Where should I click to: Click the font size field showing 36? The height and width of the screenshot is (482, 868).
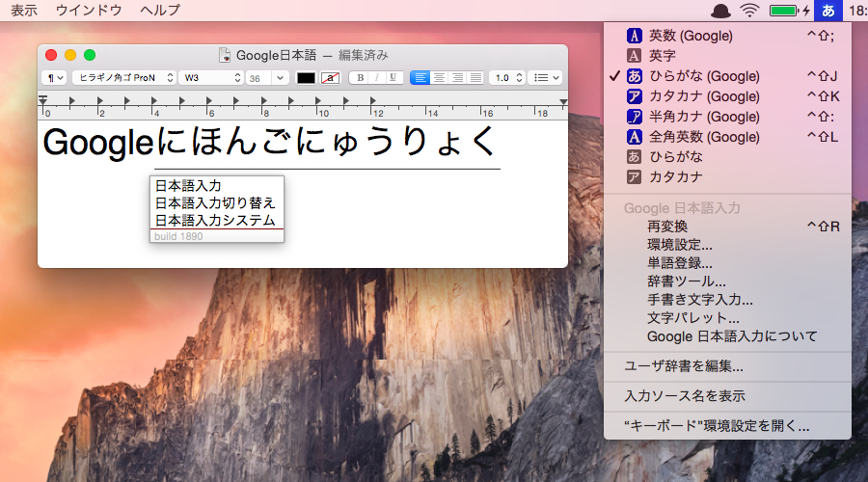click(259, 78)
